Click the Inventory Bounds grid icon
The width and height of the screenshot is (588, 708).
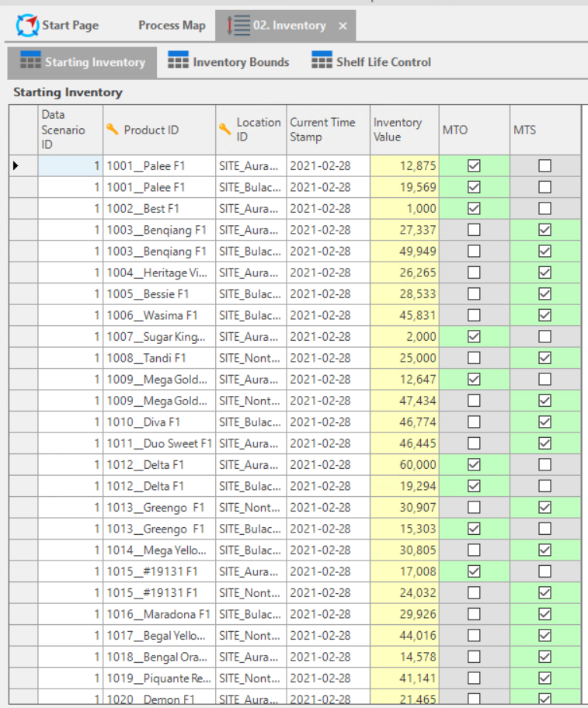click(x=178, y=60)
